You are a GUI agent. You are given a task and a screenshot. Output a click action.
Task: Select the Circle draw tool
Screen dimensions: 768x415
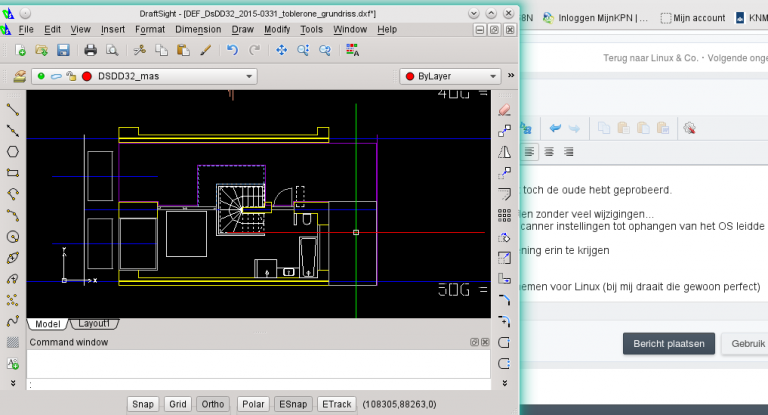coord(13,237)
